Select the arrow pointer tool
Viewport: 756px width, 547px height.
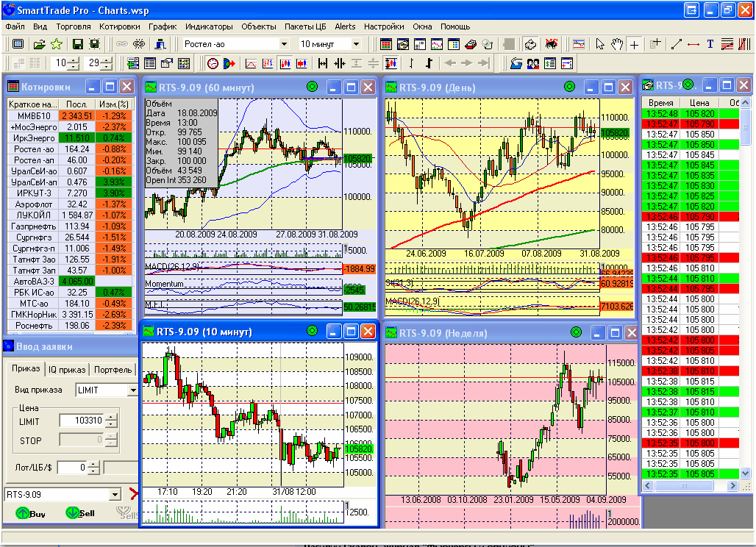[x=600, y=44]
